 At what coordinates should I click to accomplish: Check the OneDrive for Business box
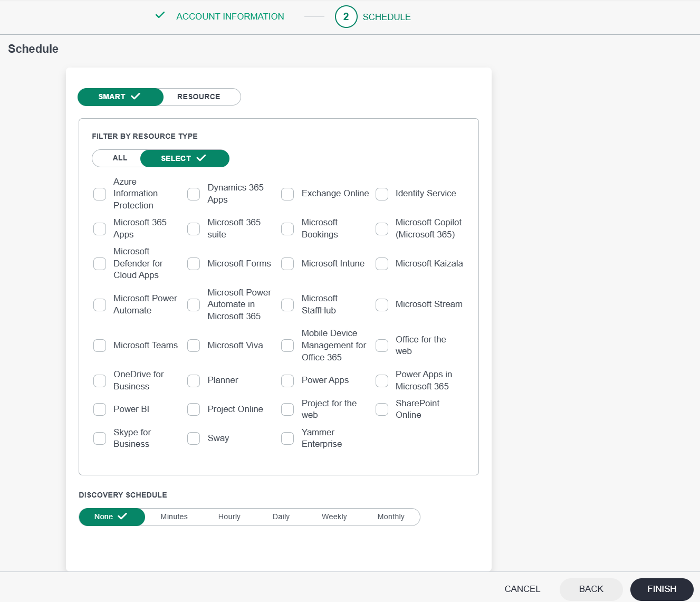pos(100,381)
